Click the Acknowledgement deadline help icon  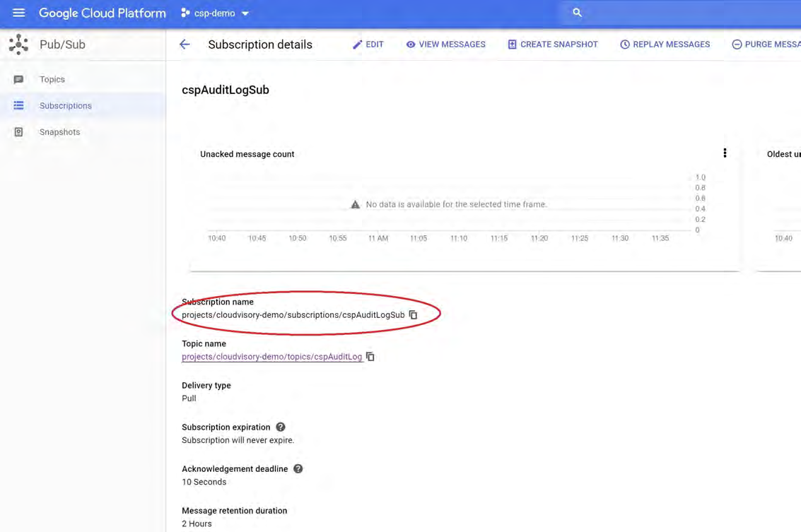[x=298, y=468]
